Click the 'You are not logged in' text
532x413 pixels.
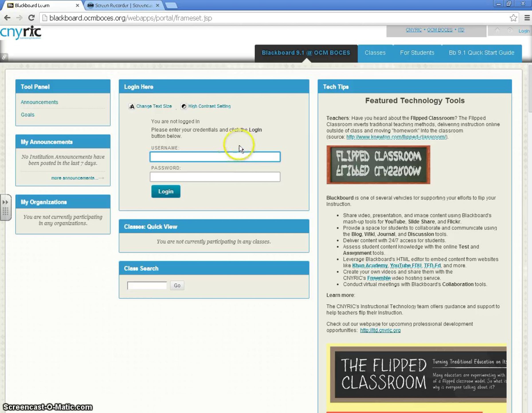pos(175,121)
